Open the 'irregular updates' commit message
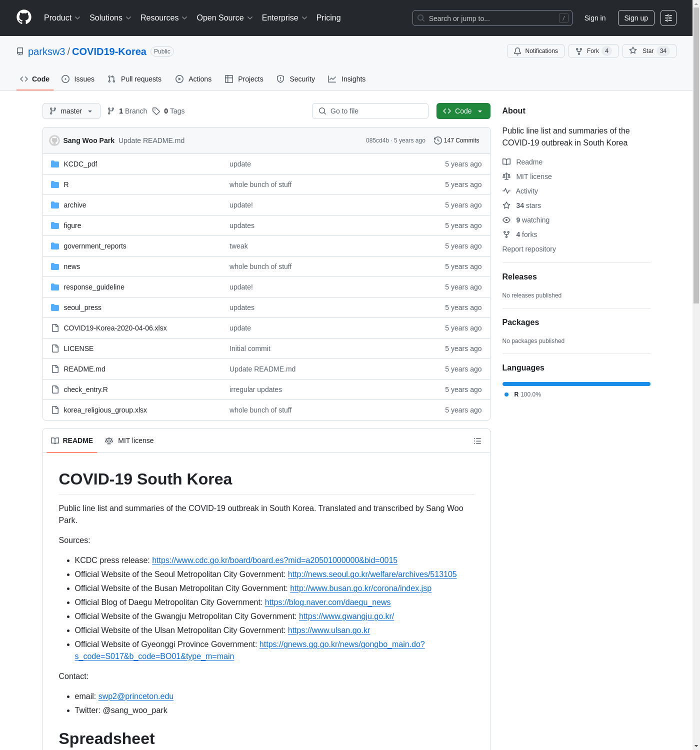The width and height of the screenshot is (700, 750). (255, 389)
